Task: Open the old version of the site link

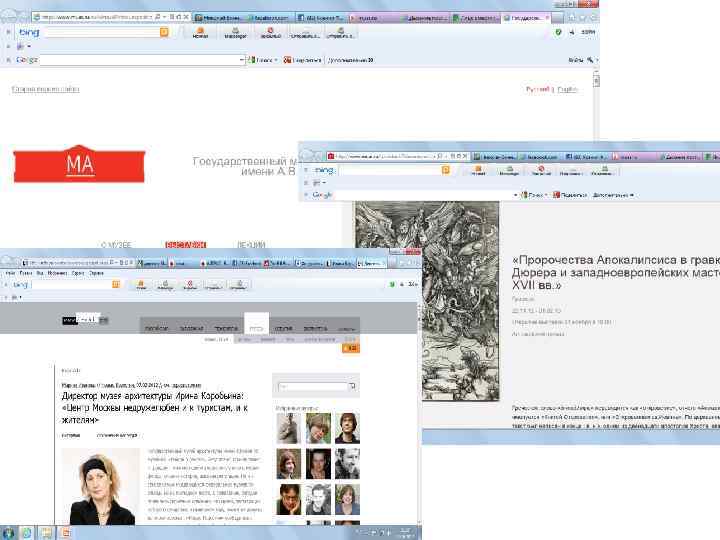Action: point(45,89)
